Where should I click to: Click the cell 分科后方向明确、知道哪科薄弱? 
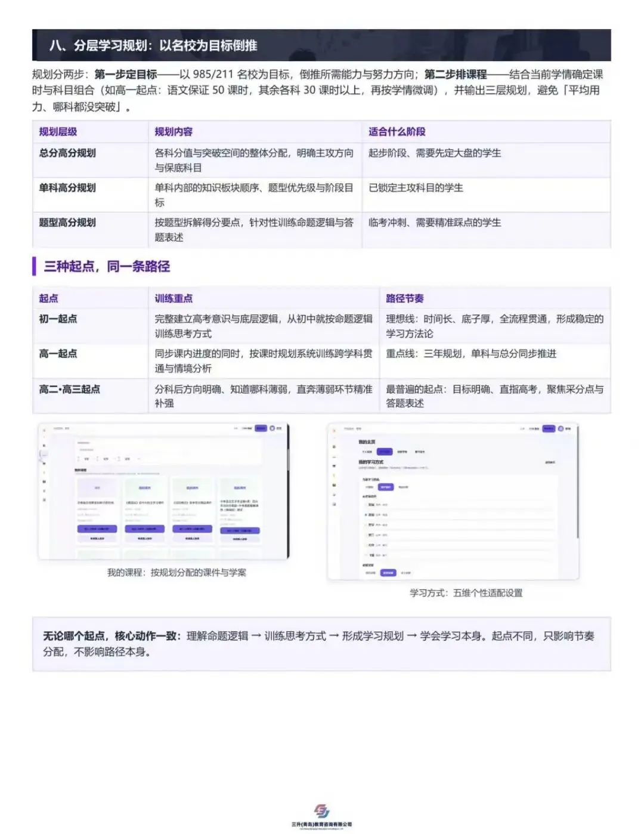(x=264, y=396)
